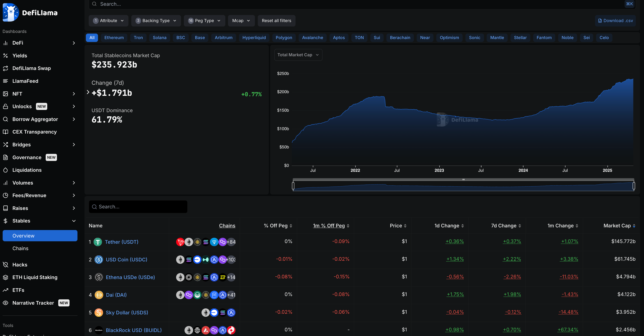Viewport: 644px width, 336px height.
Task: Expand the Change (7d) details arrow
Action: pos(88,92)
